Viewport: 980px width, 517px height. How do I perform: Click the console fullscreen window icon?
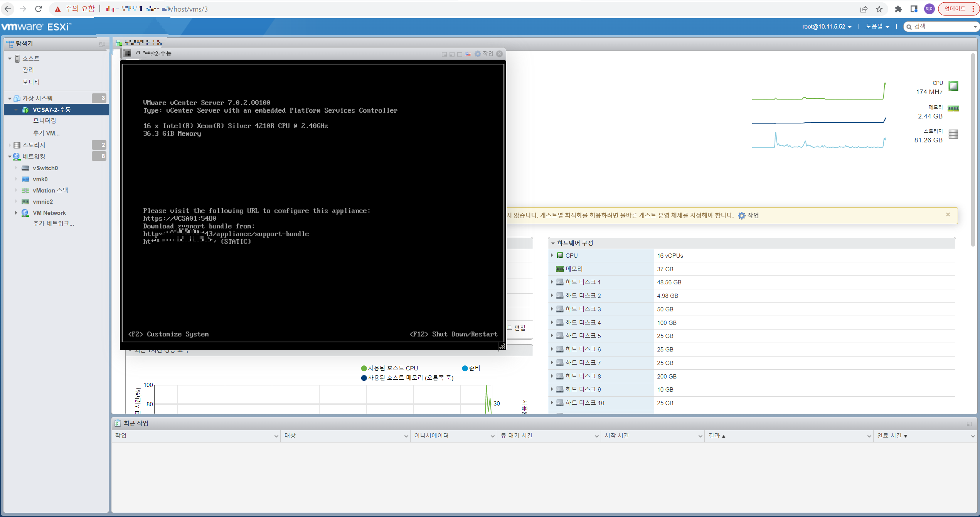tap(460, 54)
